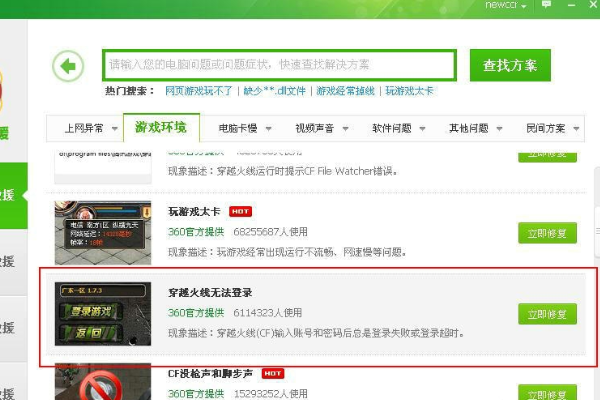Click description 玩游戏经常出现运行不流畅
Viewport: 600px width, 400px height.
(287, 252)
